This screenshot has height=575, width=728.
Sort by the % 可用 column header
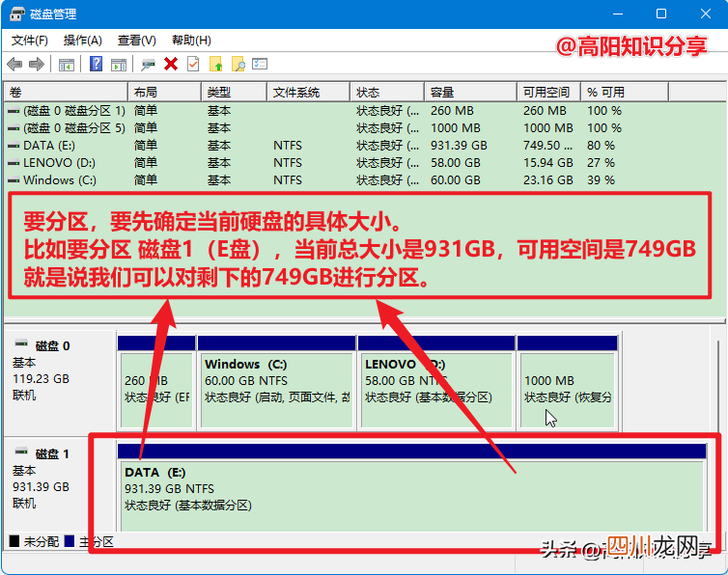625,92
